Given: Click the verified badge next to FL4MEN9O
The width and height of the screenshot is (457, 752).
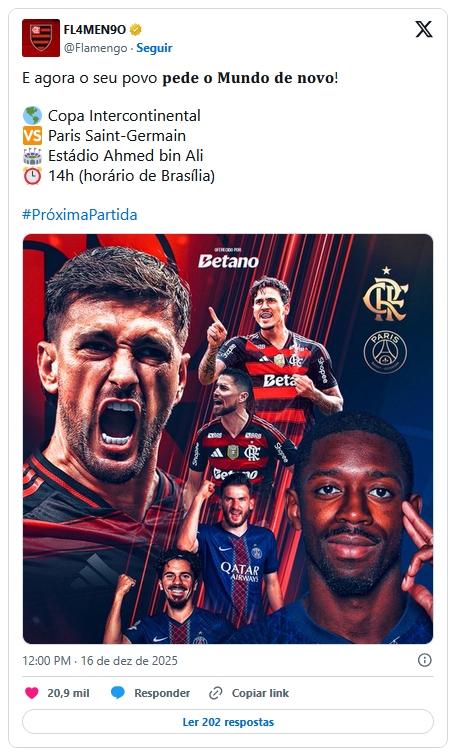Looking at the screenshot, I should [x=136, y=30].
